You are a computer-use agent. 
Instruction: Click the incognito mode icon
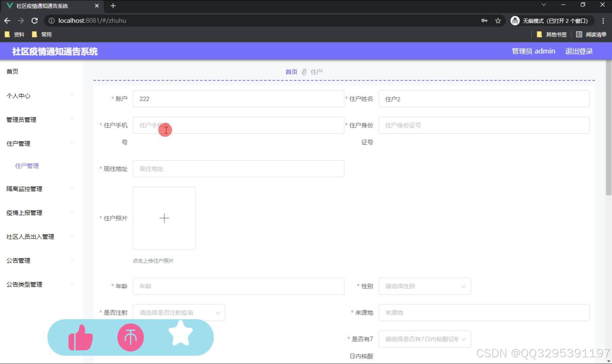(515, 21)
